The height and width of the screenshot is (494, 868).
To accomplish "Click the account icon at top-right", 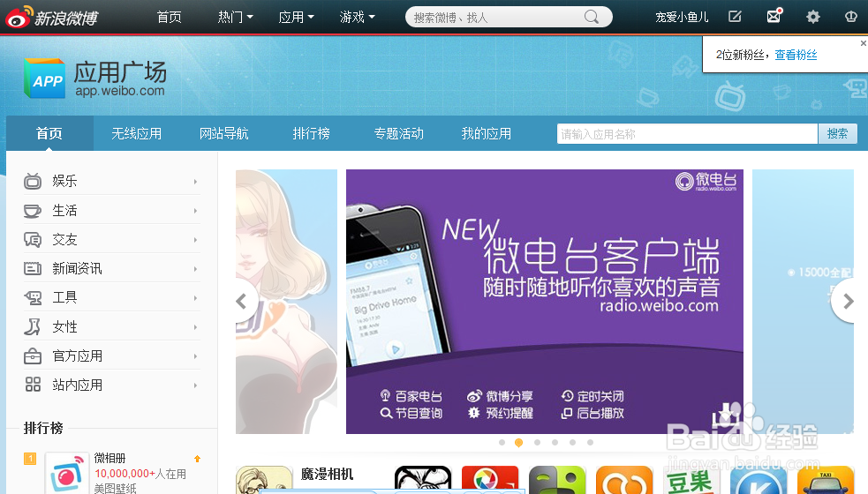I will (x=851, y=17).
